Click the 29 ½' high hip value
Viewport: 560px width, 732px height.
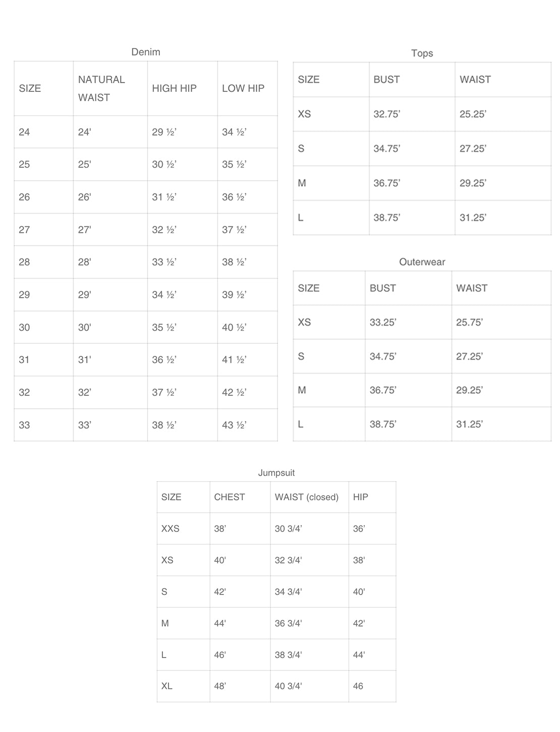pyautogui.click(x=164, y=132)
